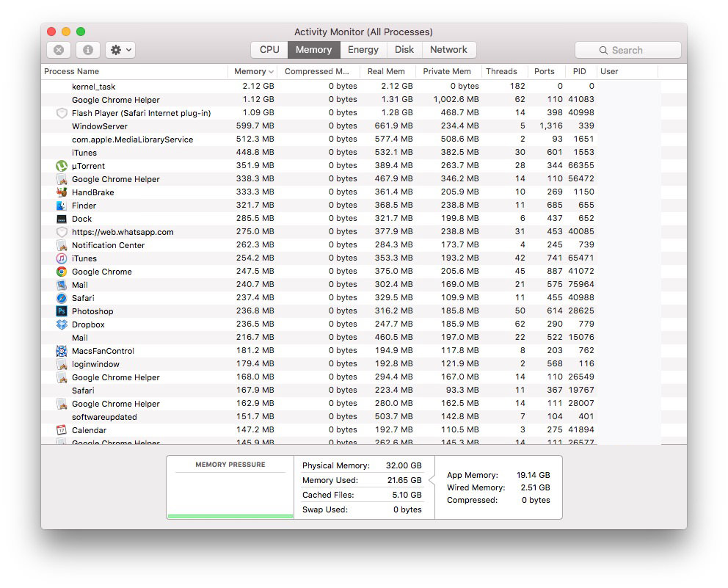Viewport: 728px width, 588px height.
Task: Click the App Memory 19.14 GB value
Action: point(533,475)
